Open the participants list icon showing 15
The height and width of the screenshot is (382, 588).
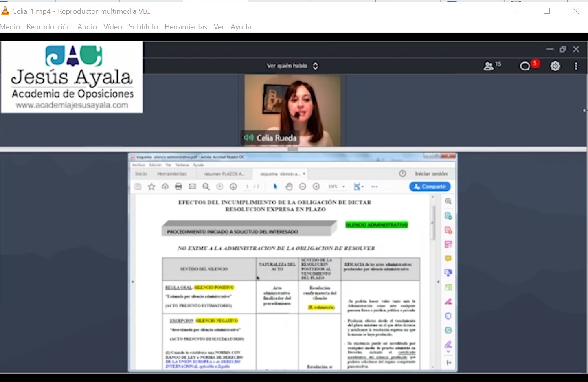point(491,66)
